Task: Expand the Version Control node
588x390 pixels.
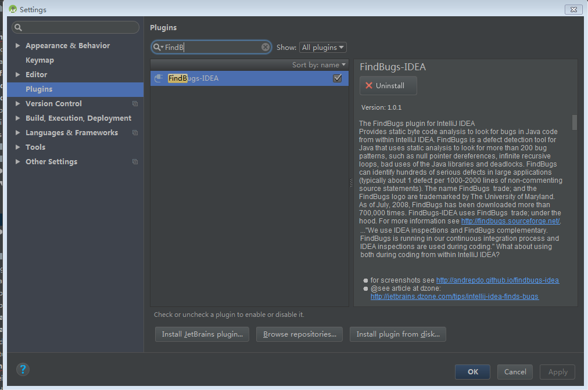Action: [17, 103]
